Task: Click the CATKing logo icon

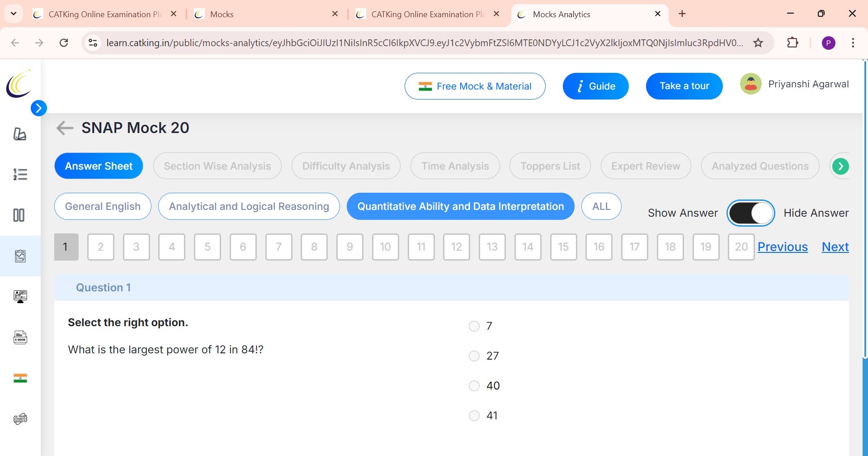Action: coord(19,84)
